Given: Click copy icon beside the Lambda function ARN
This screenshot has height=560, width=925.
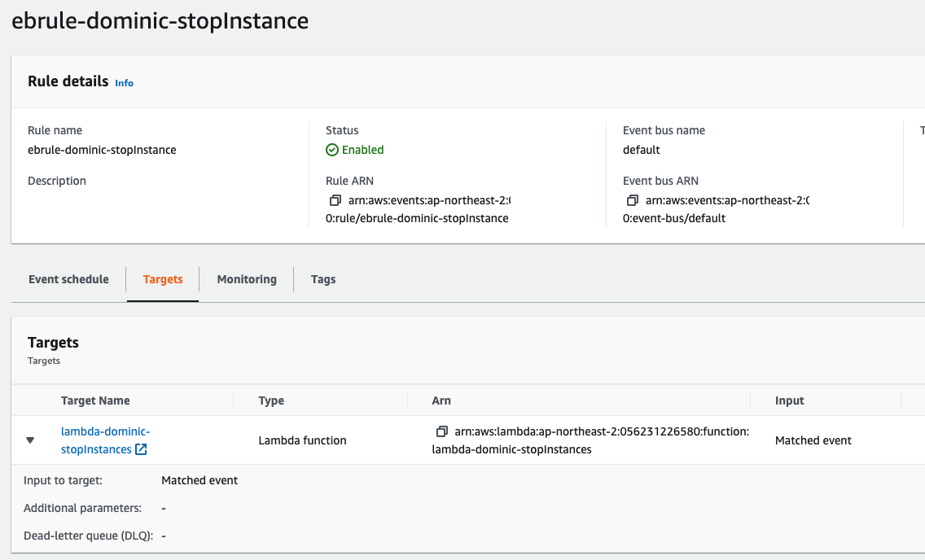Looking at the screenshot, I should pos(442,431).
